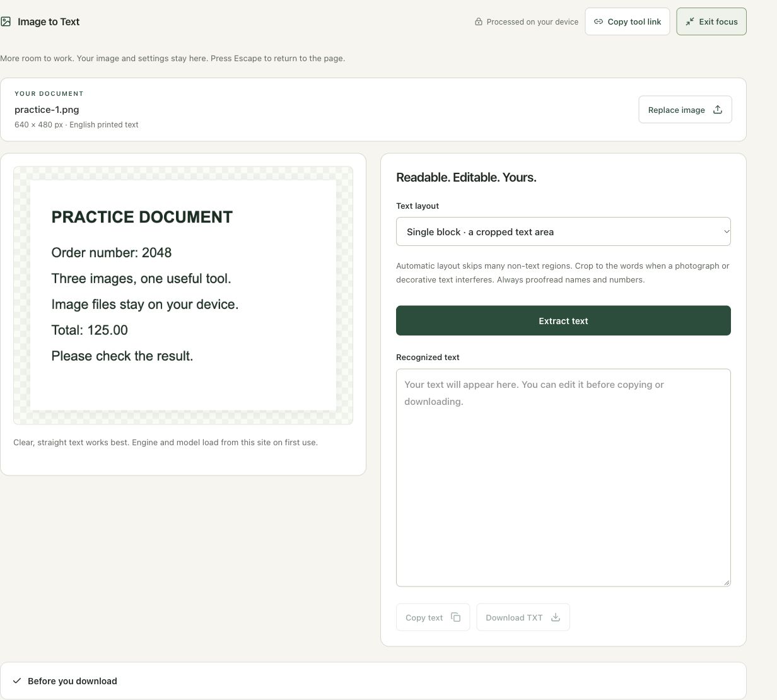Click inside the Recognized text area
The width and height of the screenshot is (777, 700).
click(563, 477)
